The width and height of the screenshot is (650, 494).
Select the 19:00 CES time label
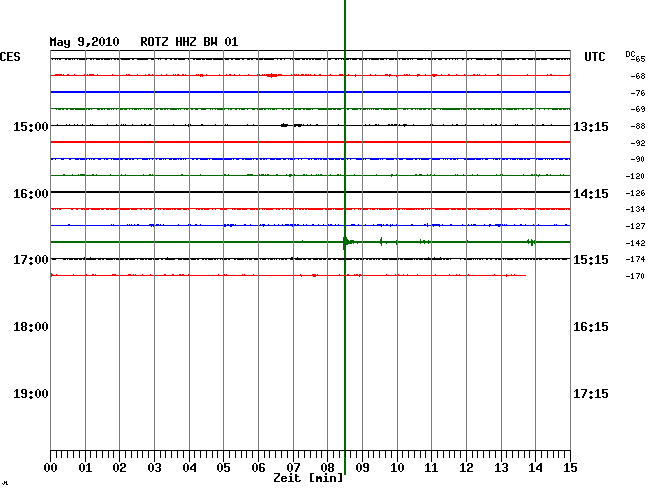[31, 394]
